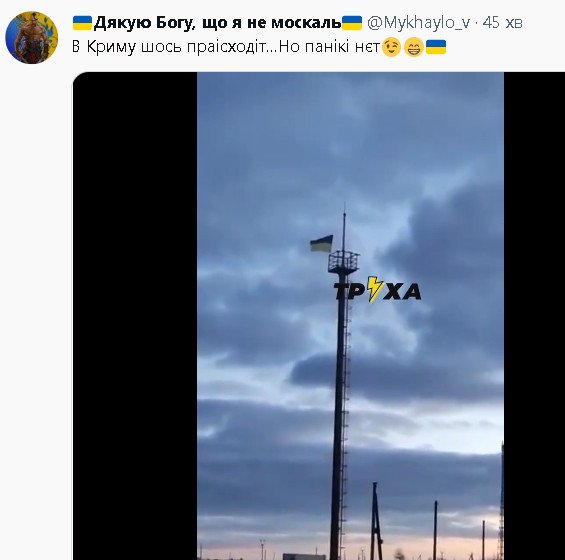
Task: Click the tweet text starting with В Криму
Action: coord(259,47)
